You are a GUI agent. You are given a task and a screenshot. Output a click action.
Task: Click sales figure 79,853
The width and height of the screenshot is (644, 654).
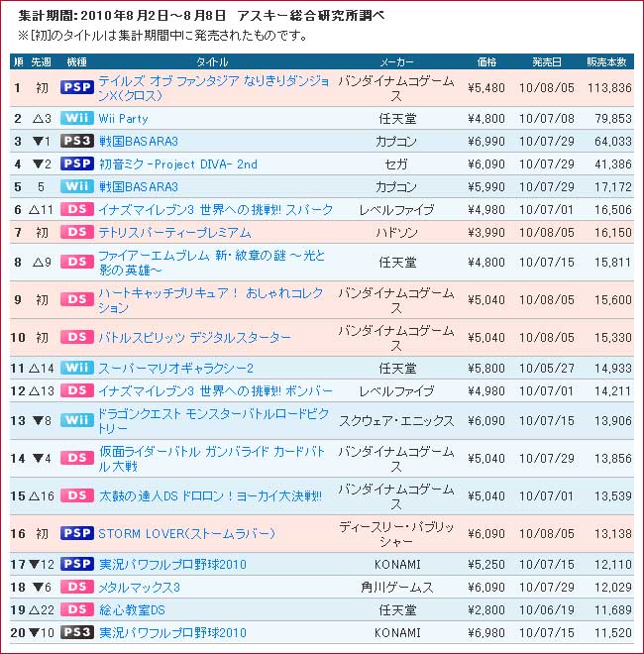(x=613, y=119)
